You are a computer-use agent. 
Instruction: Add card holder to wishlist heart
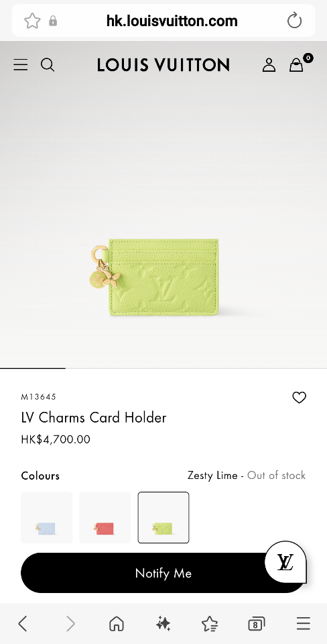(299, 397)
